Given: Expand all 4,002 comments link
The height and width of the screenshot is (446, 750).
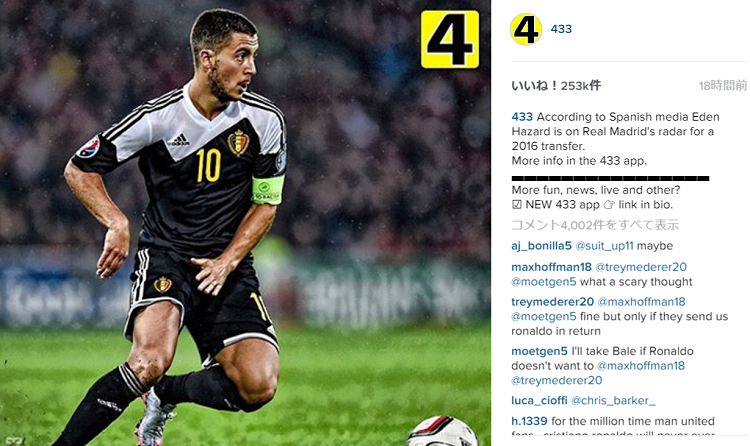Looking at the screenshot, I should [x=595, y=224].
